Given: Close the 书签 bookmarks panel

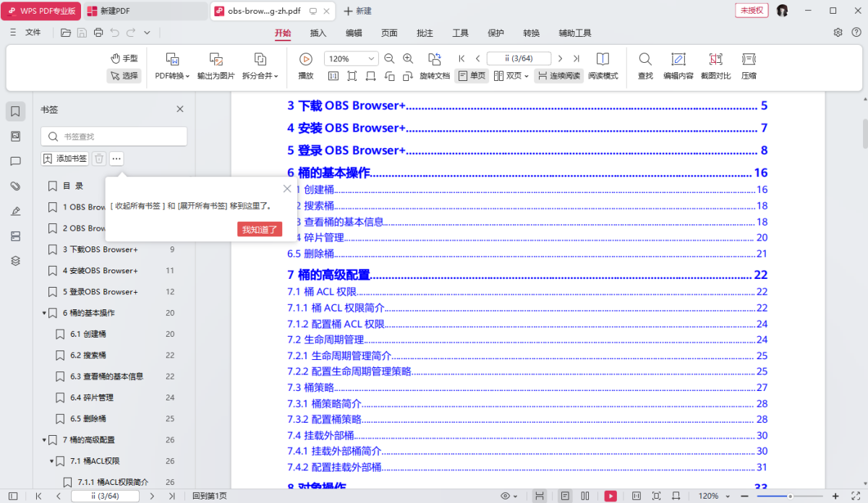Looking at the screenshot, I should click(180, 109).
